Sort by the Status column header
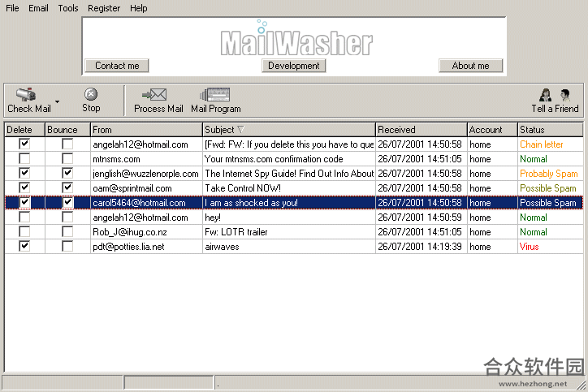This screenshot has width=588, height=392. coord(550,130)
